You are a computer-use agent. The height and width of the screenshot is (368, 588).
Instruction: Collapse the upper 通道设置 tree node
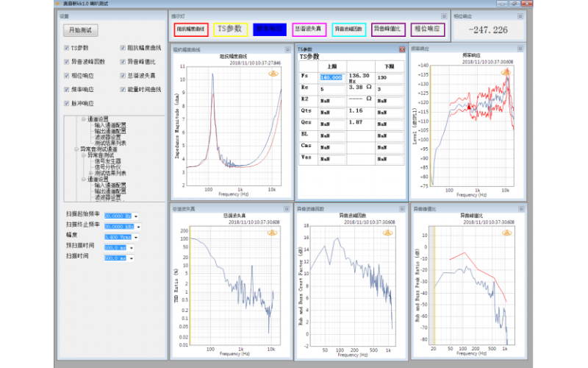pyautogui.click(x=84, y=119)
